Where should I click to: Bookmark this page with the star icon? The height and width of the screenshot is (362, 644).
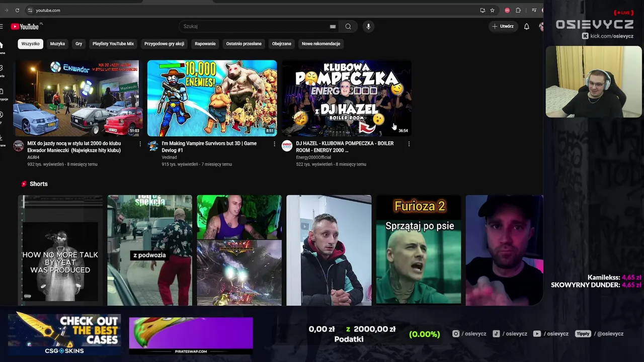(492, 10)
